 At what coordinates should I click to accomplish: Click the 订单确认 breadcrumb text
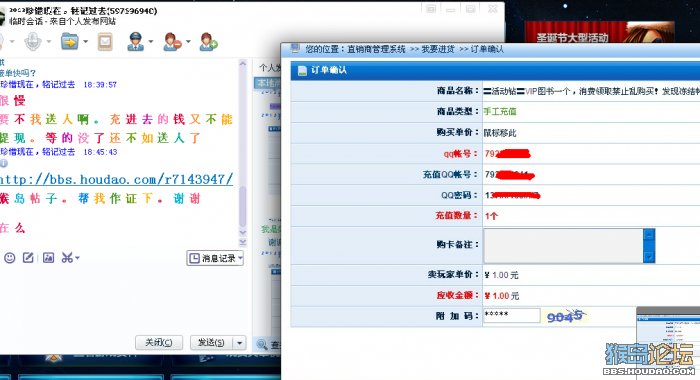point(487,49)
